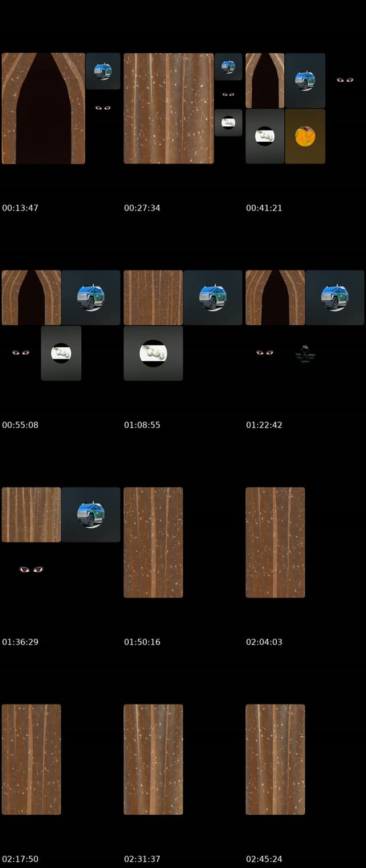Click the orange fruit tile above 00:41:21
This screenshot has height=868, width=366.
point(305,136)
